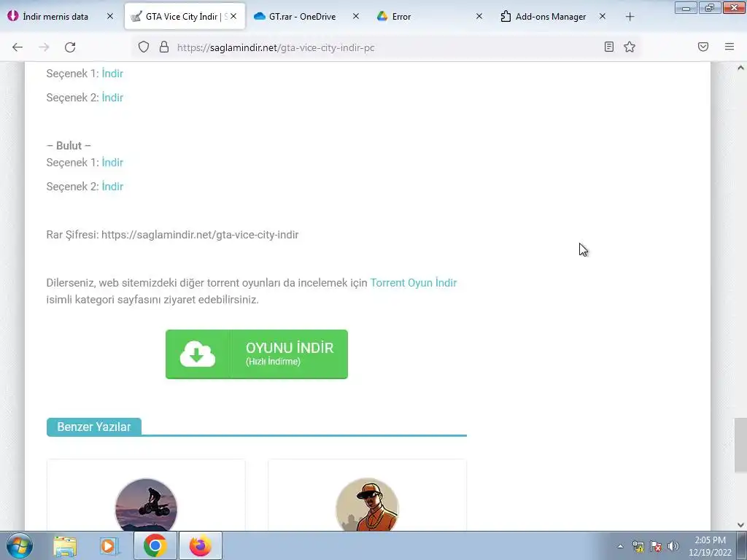Go back to the previous page
The image size is (747, 560).
point(18,47)
